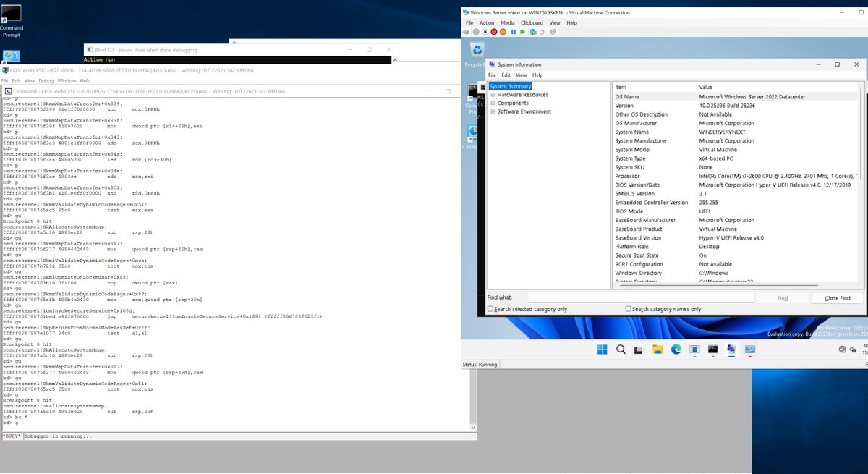Click the Search icon on guest taskbar
Screen dimensions: 868x474
point(621,350)
